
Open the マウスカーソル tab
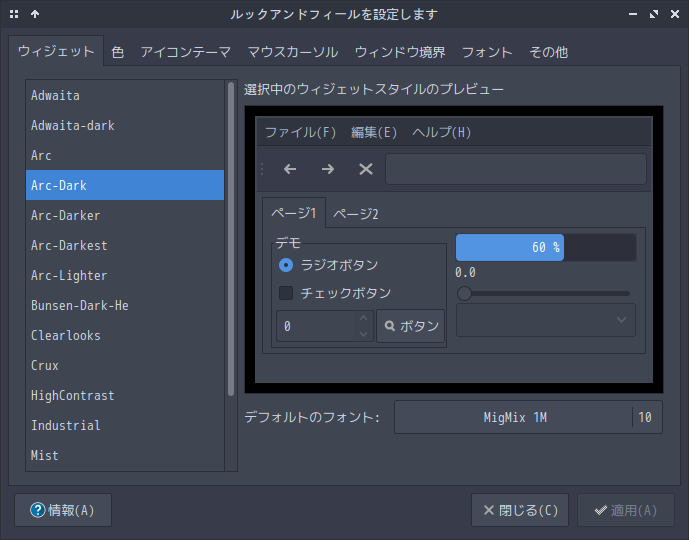point(293,52)
